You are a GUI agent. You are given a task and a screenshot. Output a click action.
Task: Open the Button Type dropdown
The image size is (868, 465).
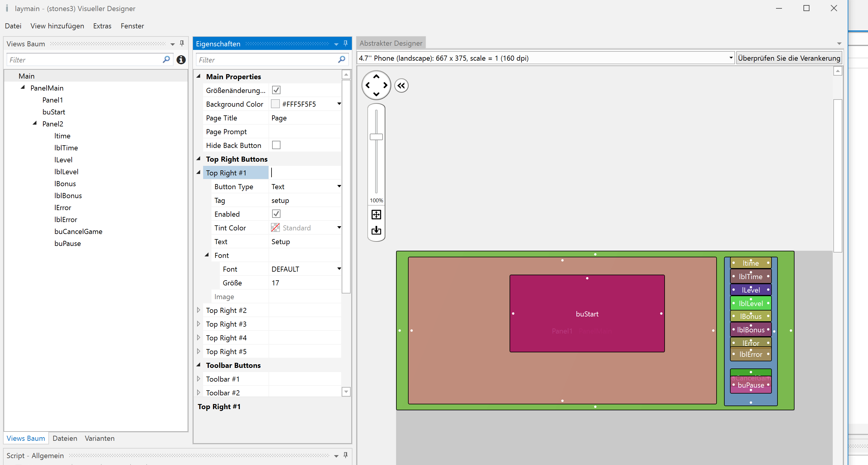(339, 186)
